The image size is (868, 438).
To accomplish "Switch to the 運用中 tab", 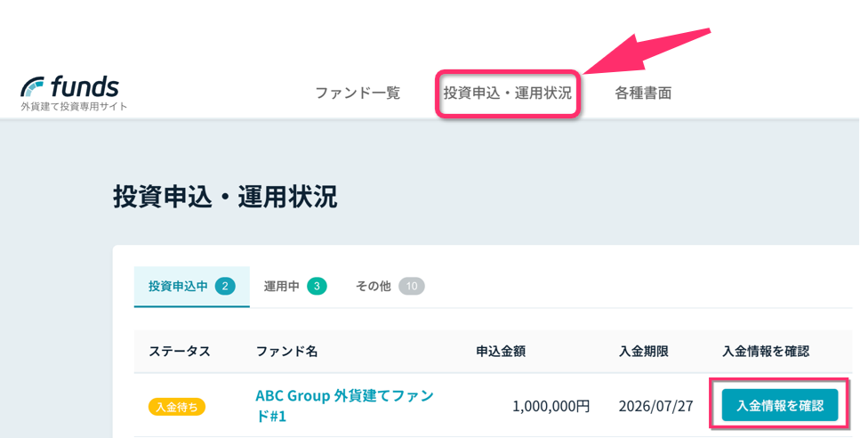I will coord(295,286).
